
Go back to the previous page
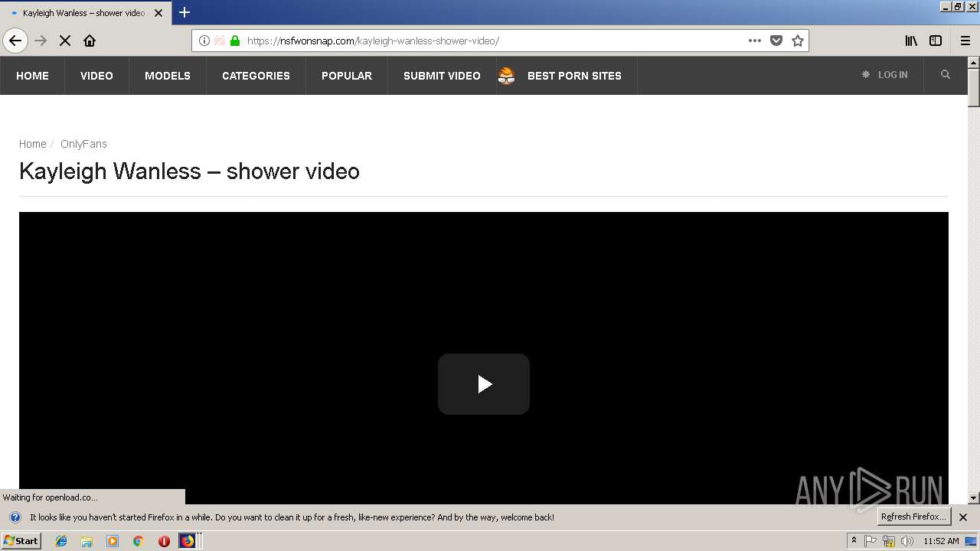[x=15, y=41]
